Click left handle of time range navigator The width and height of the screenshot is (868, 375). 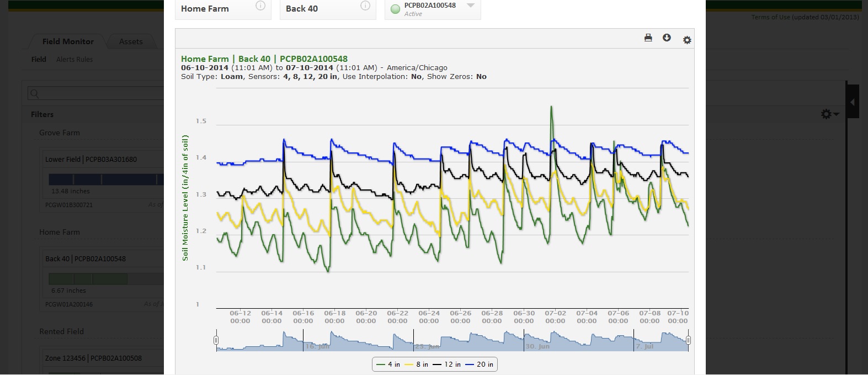pyautogui.click(x=216, y=340)
